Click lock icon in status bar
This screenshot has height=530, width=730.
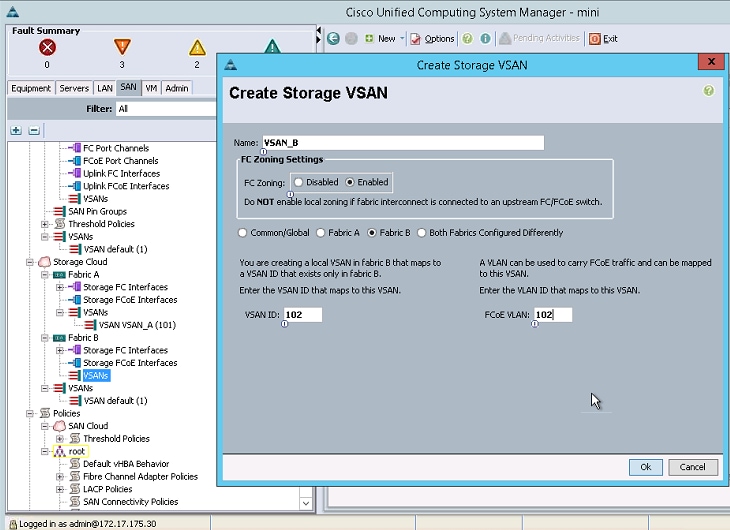[x=13, y=524]
